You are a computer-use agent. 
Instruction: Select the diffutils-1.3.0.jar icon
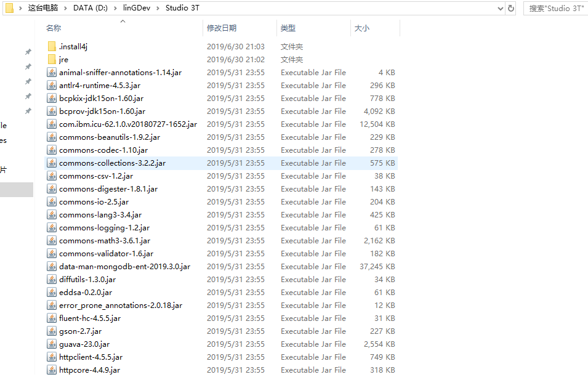click(x=52, y=280)
